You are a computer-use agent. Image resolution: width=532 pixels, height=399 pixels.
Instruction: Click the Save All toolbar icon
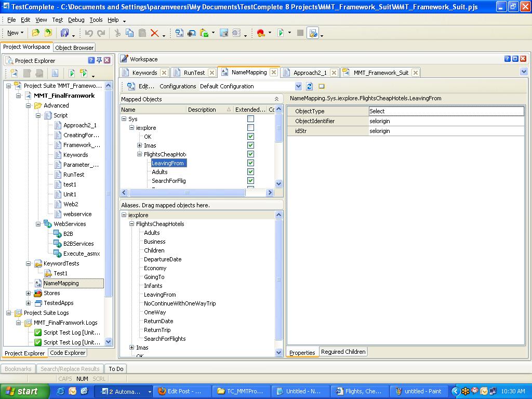[x=64, y=33]
